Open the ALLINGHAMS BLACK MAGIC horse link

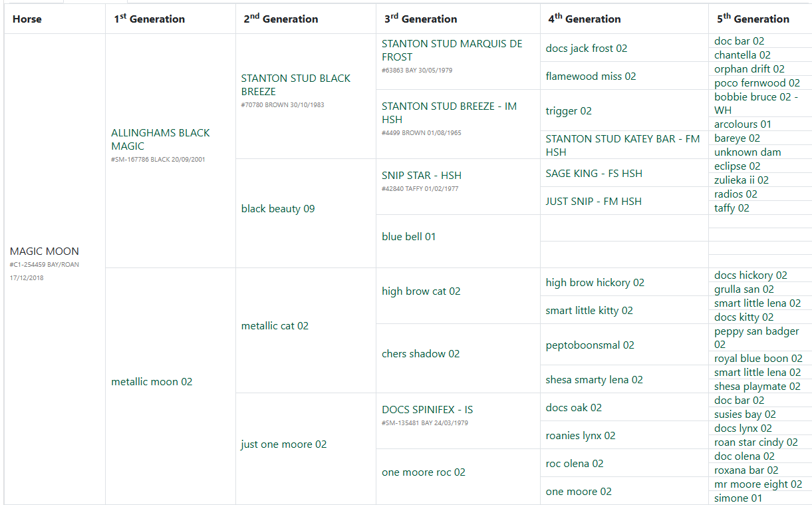[x=160, y=139]
